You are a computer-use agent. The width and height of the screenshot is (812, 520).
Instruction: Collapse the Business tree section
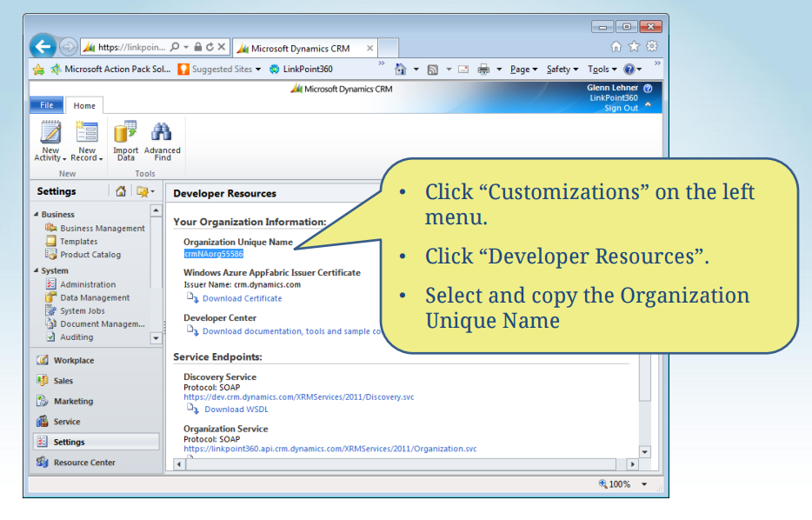[37, 215]
